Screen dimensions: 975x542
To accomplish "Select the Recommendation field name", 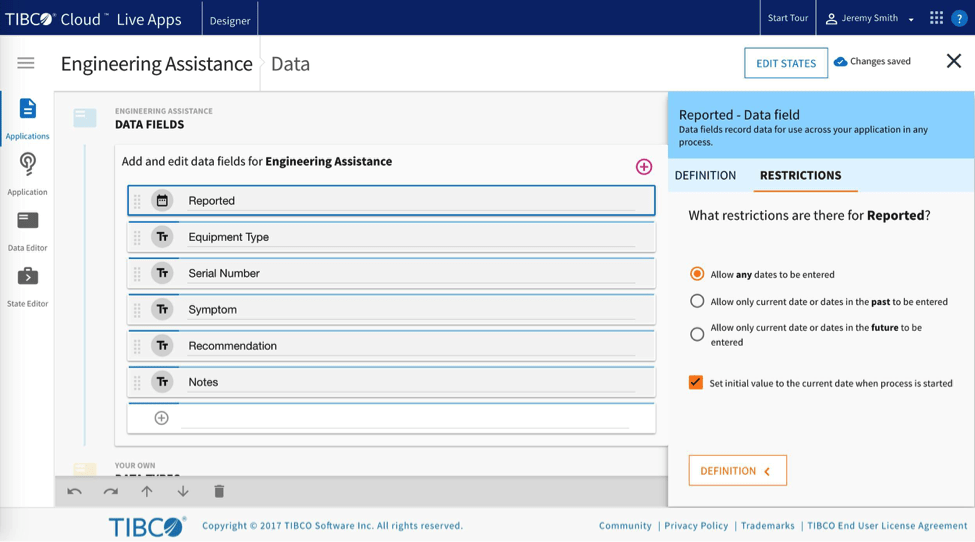I will 233,346.
